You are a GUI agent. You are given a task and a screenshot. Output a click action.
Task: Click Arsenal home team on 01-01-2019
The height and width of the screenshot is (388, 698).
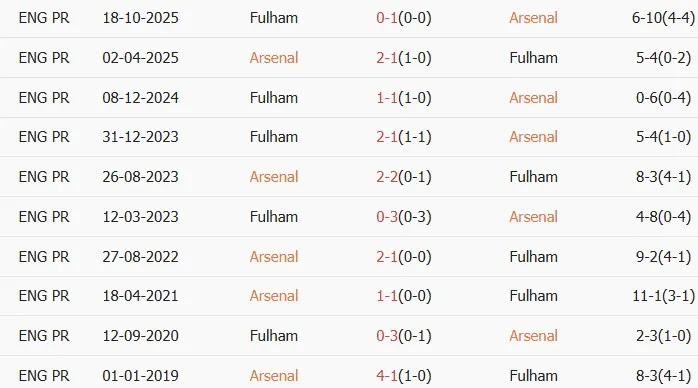[x=274, y=376]
